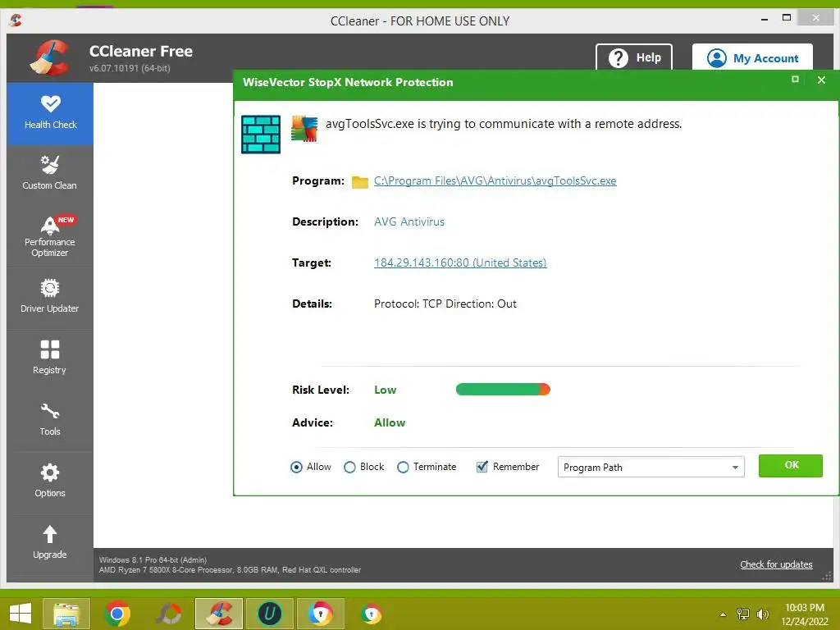Select the Allow radio option
840x630 pixels.
coord(296,467)
